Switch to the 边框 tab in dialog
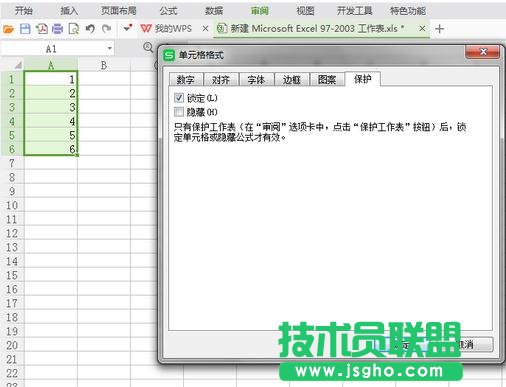Viewport: 506px width, 387px height. [x=292, y=80]
